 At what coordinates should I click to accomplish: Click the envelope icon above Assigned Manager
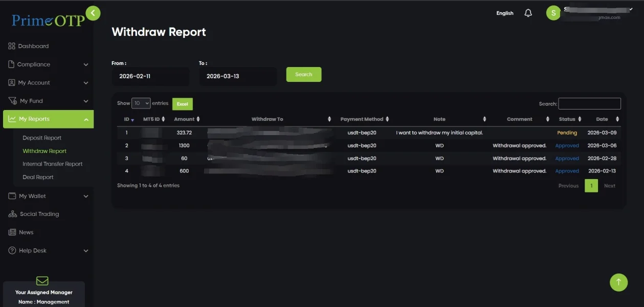coord(42,281)
